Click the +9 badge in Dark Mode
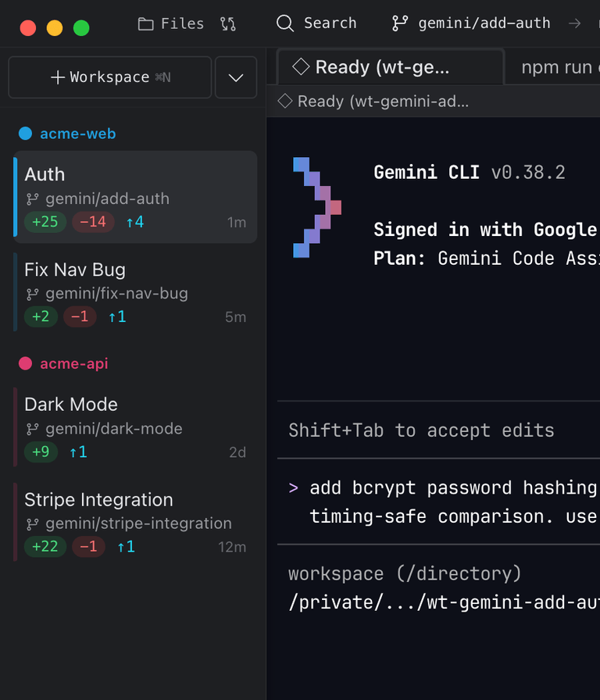Screen dimensions: 600x700 coord(41,452)
